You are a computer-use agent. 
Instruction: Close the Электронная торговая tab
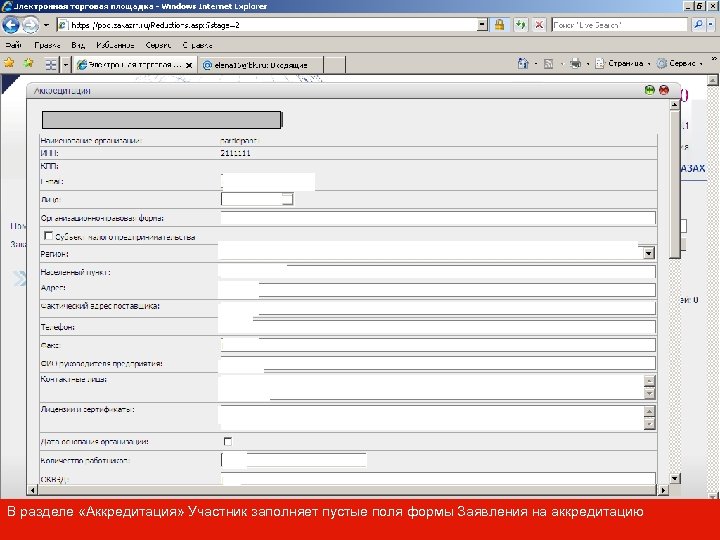[189, 65]
